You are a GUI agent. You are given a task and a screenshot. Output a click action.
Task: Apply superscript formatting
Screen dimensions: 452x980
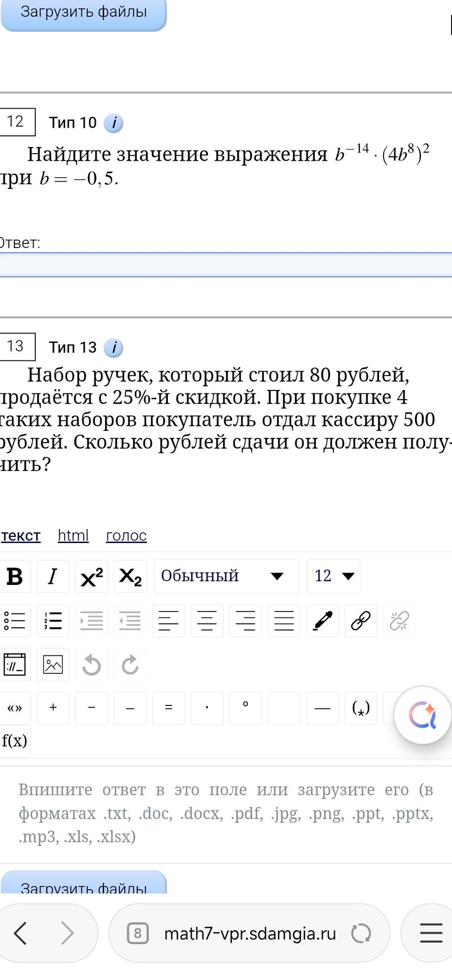coord(92,576)
